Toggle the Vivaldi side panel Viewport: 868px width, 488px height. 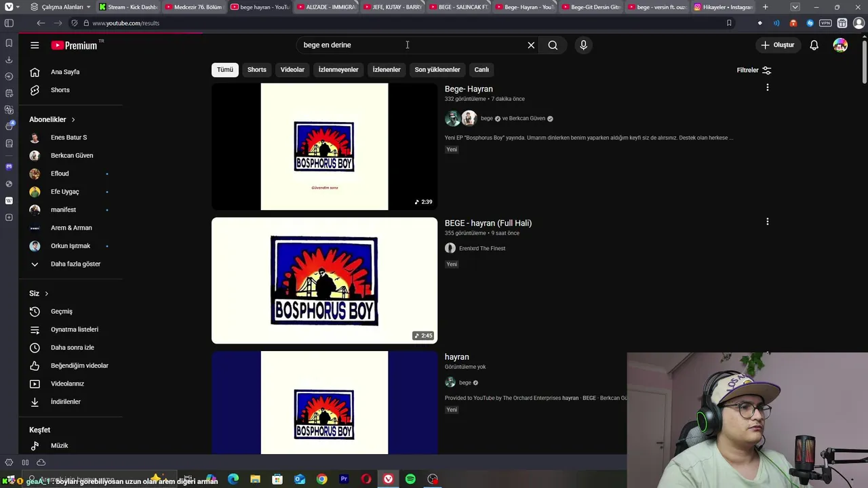point(9,23)
